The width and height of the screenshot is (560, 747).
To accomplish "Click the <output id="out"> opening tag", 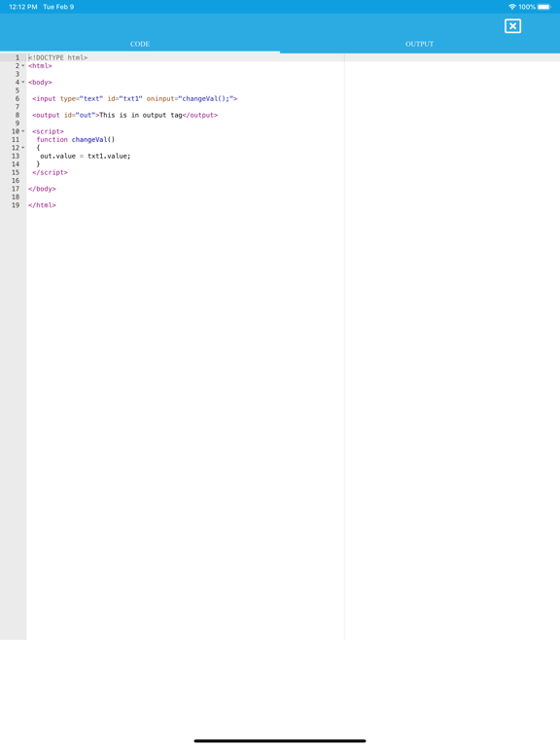I will click(x=66, y=115).
